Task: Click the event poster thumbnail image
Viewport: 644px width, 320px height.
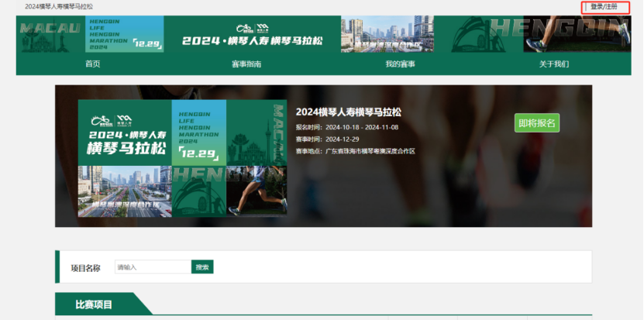Action: point(182,158)
